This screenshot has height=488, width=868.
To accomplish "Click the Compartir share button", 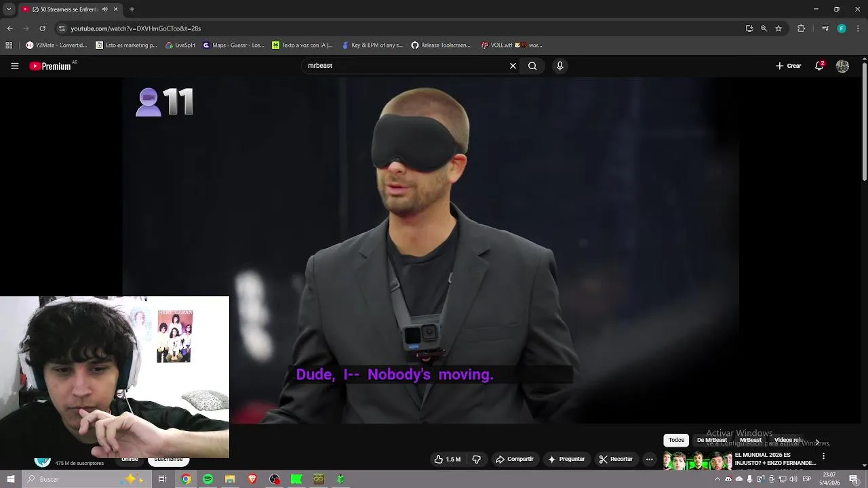I will coord(515,459).
